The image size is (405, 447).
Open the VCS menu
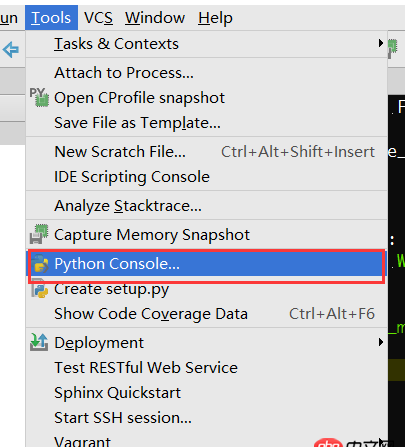click(98, 18)
